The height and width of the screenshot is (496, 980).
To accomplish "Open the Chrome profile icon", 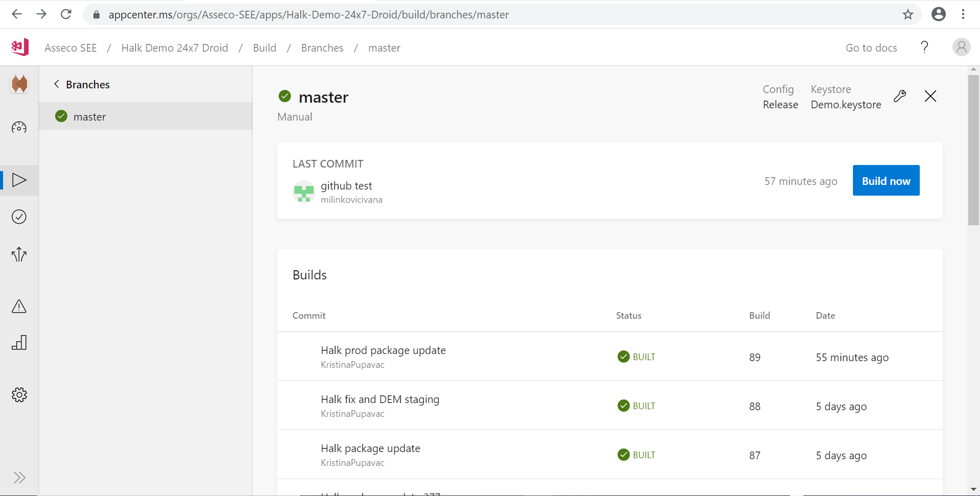I will click(x=939, y=14).
